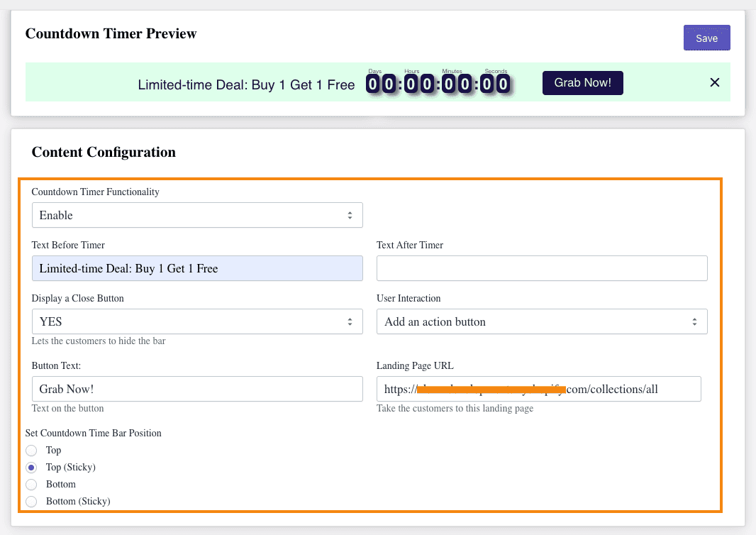Viewport: 756px width, 535px height.
Task: Click the Countdown Timer Preview heading
Action: coord(111,33)
